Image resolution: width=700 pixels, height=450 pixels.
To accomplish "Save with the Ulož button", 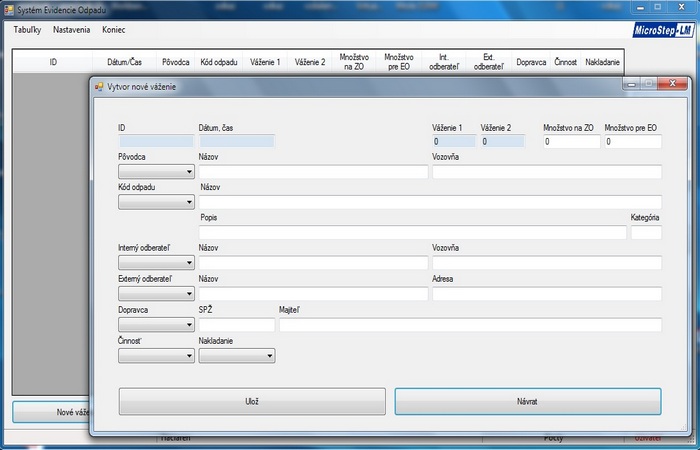I will (x=252, y=401).
